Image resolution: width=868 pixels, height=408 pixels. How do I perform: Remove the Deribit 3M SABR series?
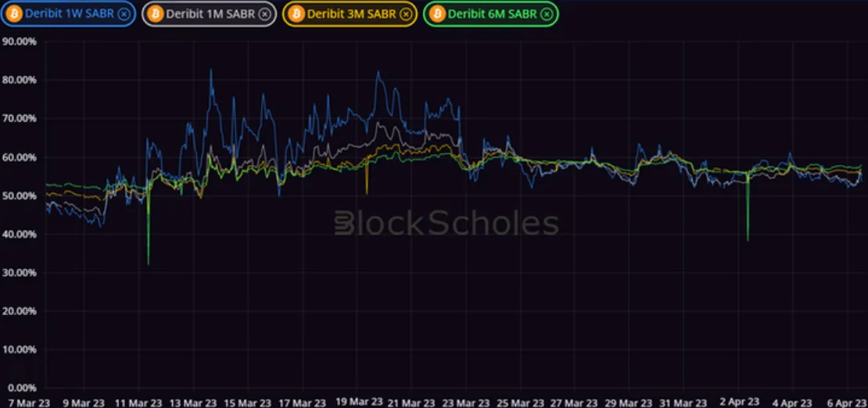pyautogui.click(x=407, y=14)
